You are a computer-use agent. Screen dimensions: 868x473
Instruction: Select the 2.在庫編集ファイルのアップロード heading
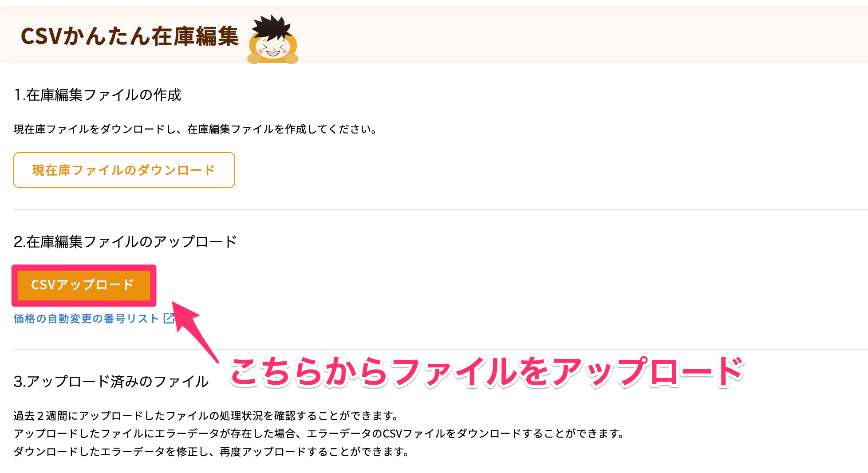[125, 242]
